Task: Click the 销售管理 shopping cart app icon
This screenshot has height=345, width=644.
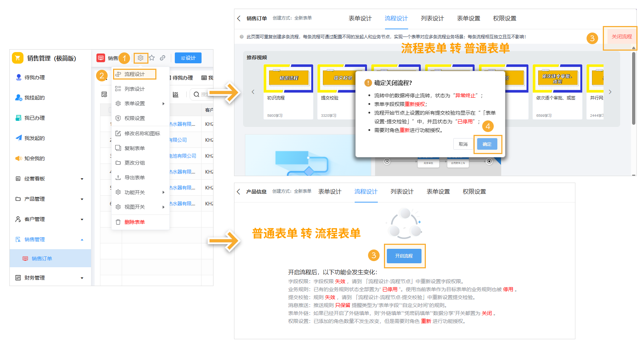Action: 17,58
